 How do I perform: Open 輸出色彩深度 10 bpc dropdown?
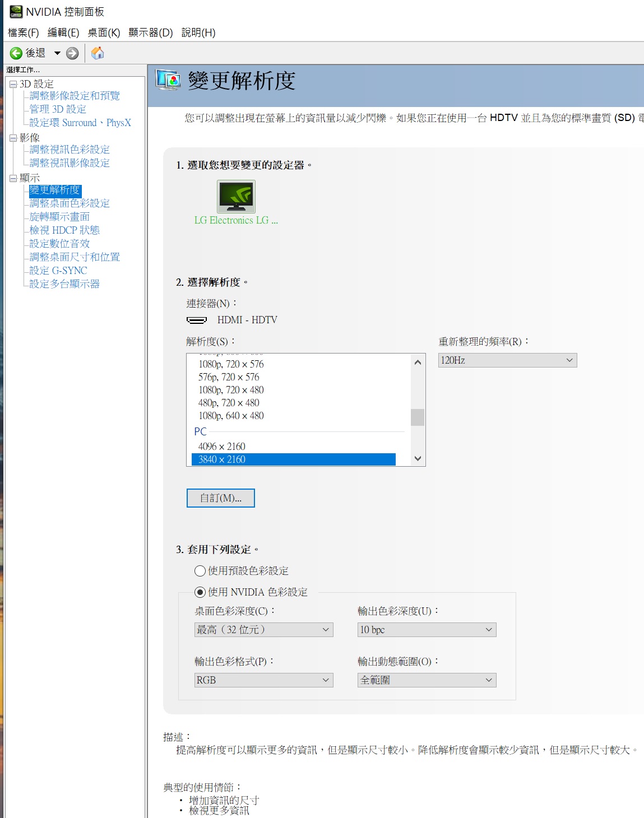coord(427,630)
